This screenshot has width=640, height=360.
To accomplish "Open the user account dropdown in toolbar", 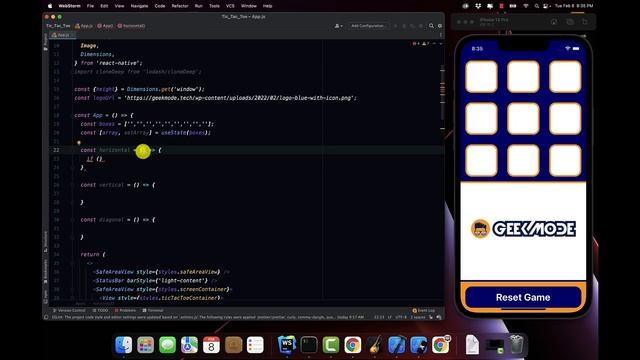I will [x=338, y=26].
